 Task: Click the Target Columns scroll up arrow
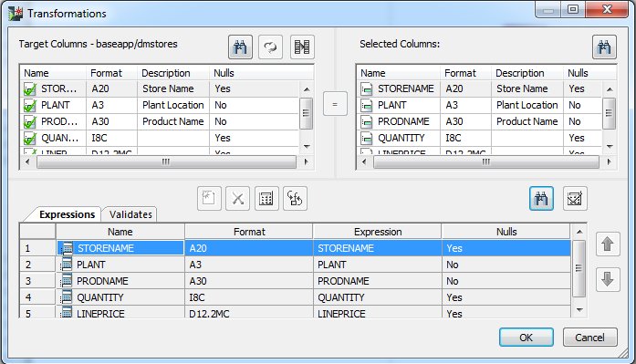point(307,89)
